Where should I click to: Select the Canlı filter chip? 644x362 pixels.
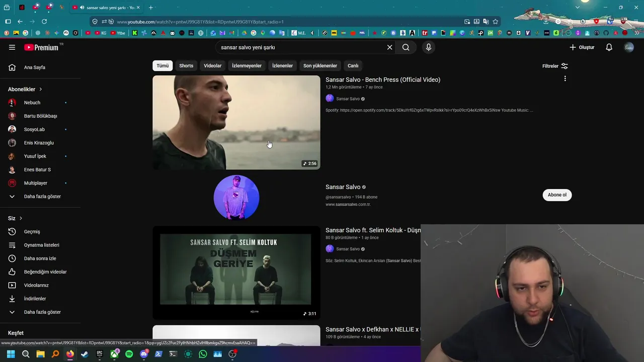tap(353, 66)
